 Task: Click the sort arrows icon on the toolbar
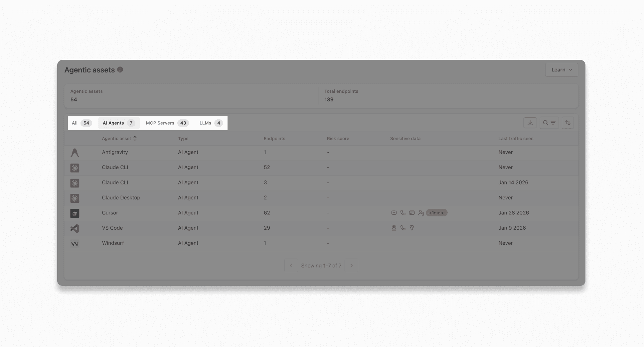coord(568,123)
